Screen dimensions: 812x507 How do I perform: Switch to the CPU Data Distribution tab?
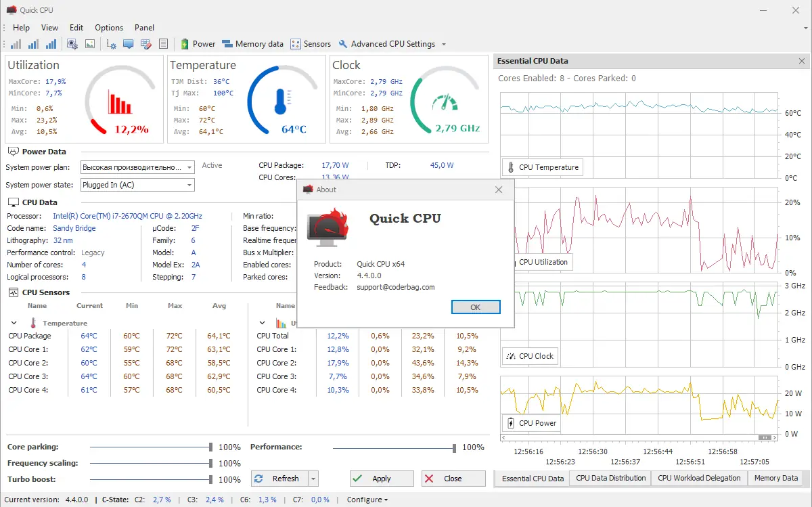point(611,478)
